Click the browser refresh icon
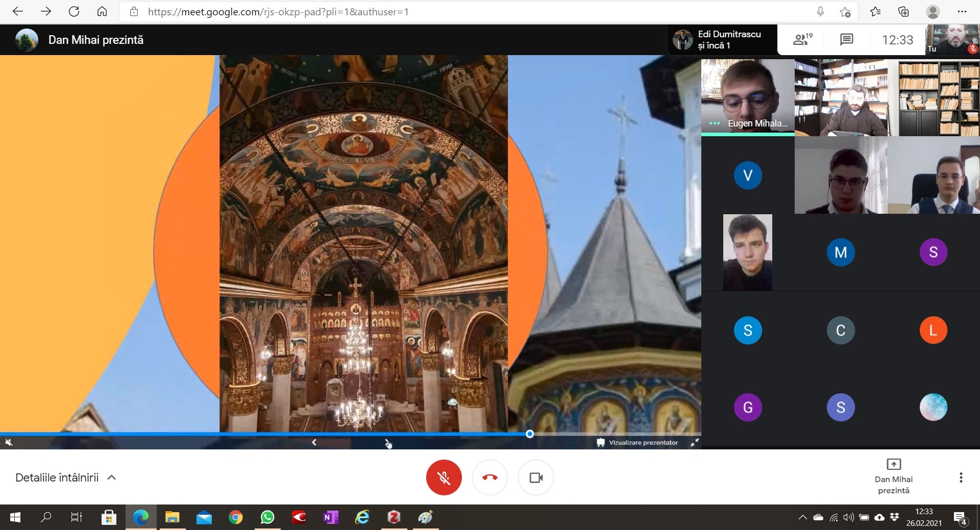 (x=74, y=12)
